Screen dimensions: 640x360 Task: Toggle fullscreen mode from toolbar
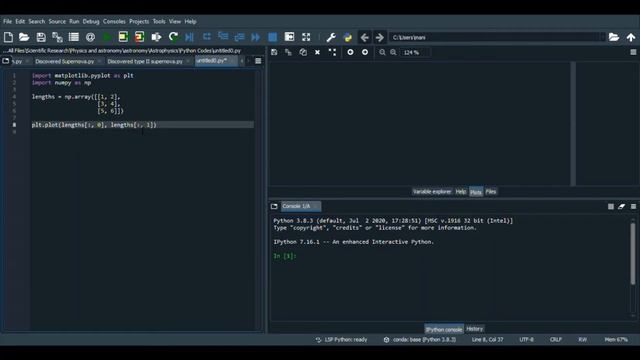coord(306,37)
